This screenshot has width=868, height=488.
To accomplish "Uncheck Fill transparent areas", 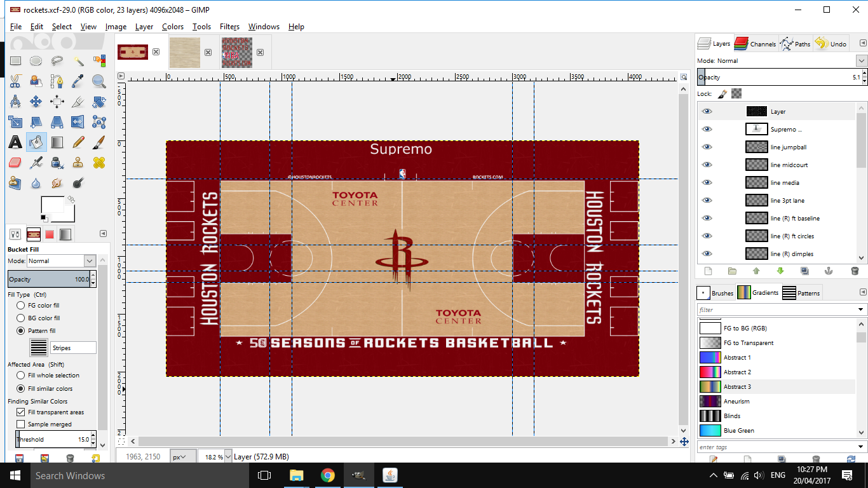I will 21,412.
